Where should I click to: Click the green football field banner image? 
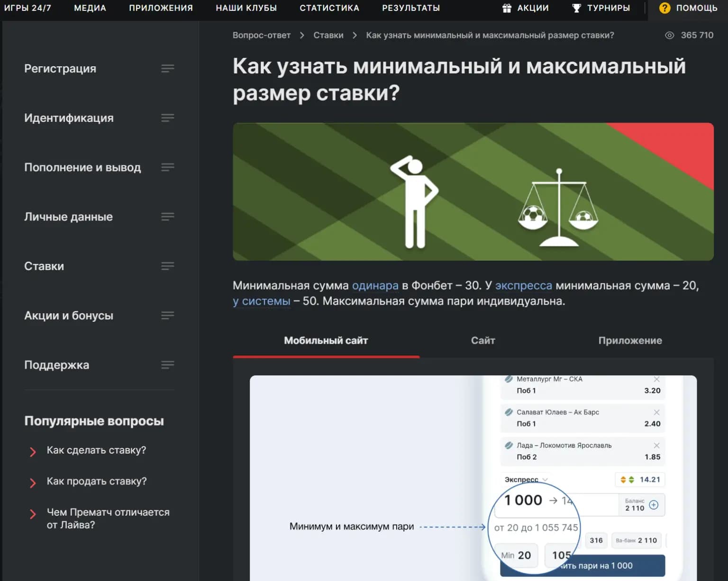473,191
